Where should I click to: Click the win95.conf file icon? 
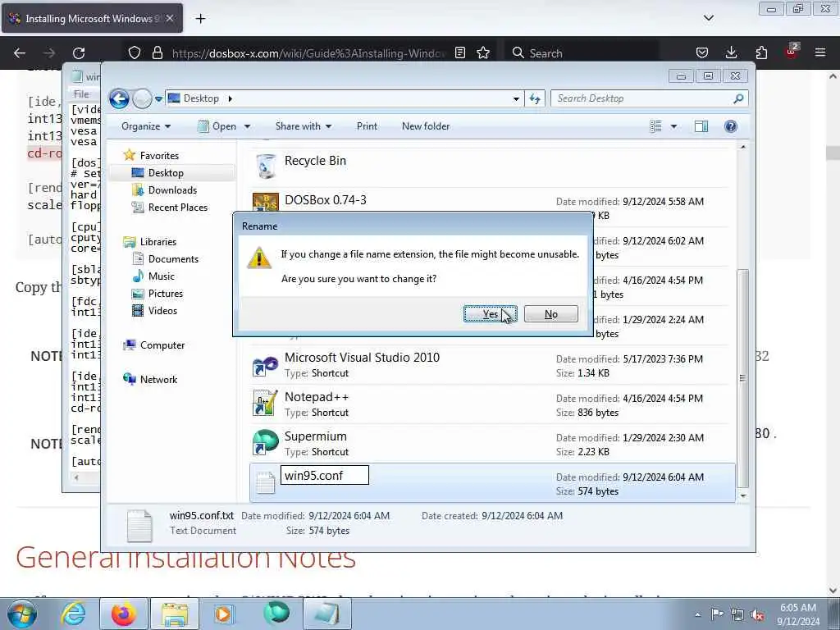point(265,482)
